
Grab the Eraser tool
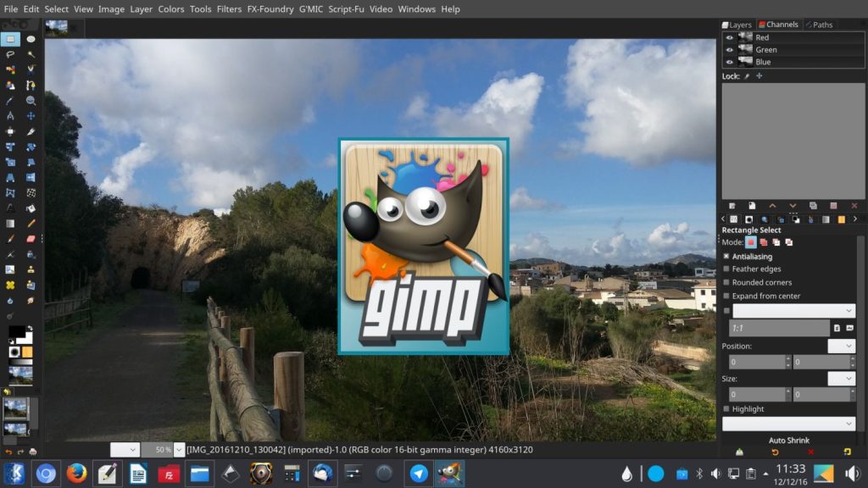pos(31,238)
